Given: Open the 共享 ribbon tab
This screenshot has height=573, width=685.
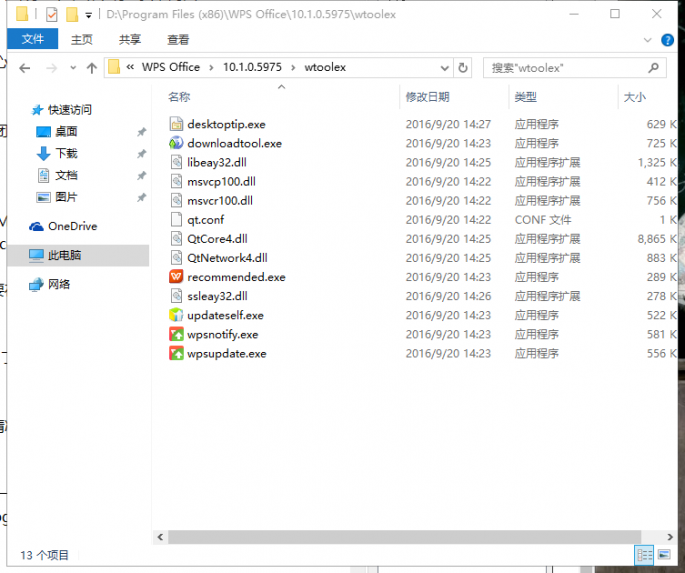Looking at the screenshot, I should (x=130, y=40).
